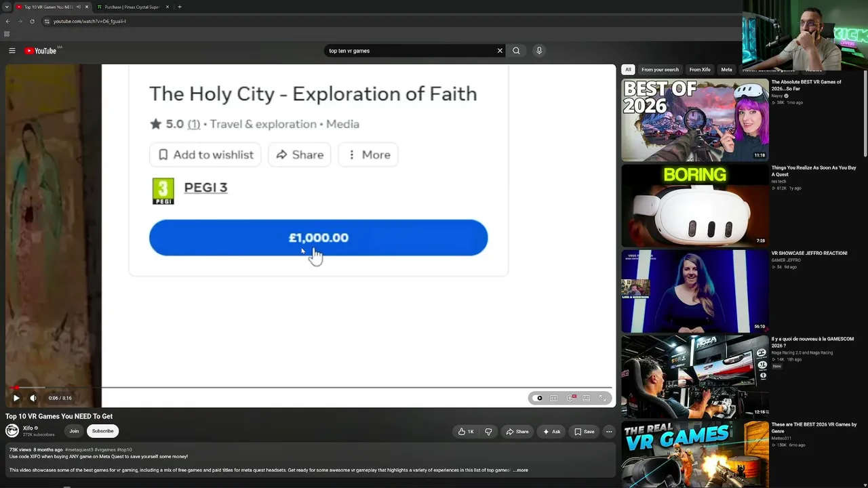Expand the description with '...more'
Image resolution: width=868 pixels, height=488 pixels.
520,470
